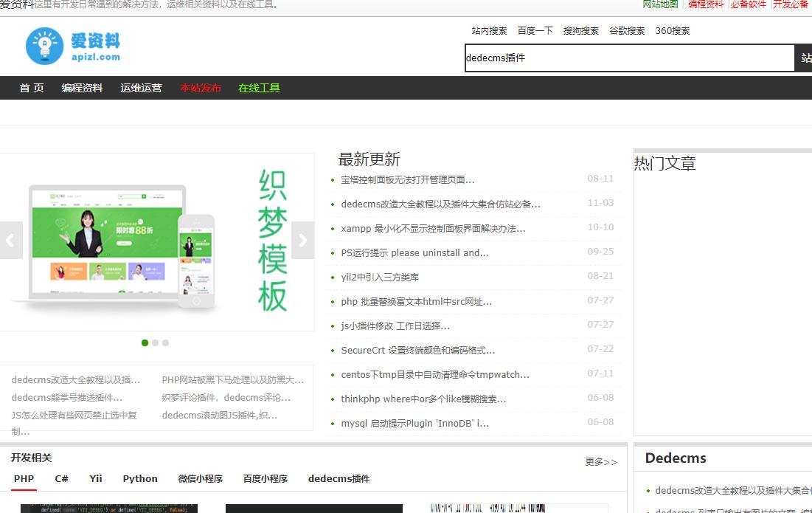Image resolution: width=812 pixels, height=513 pixels.
Task: Select the 站内搜索 search engine option
Action: (x=489, y=30)
